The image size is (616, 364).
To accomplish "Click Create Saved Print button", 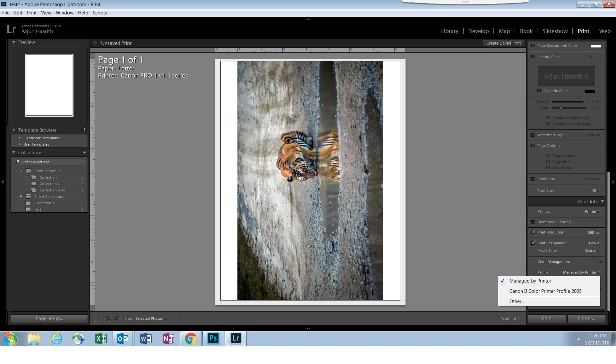I will (x=503, y=43).
